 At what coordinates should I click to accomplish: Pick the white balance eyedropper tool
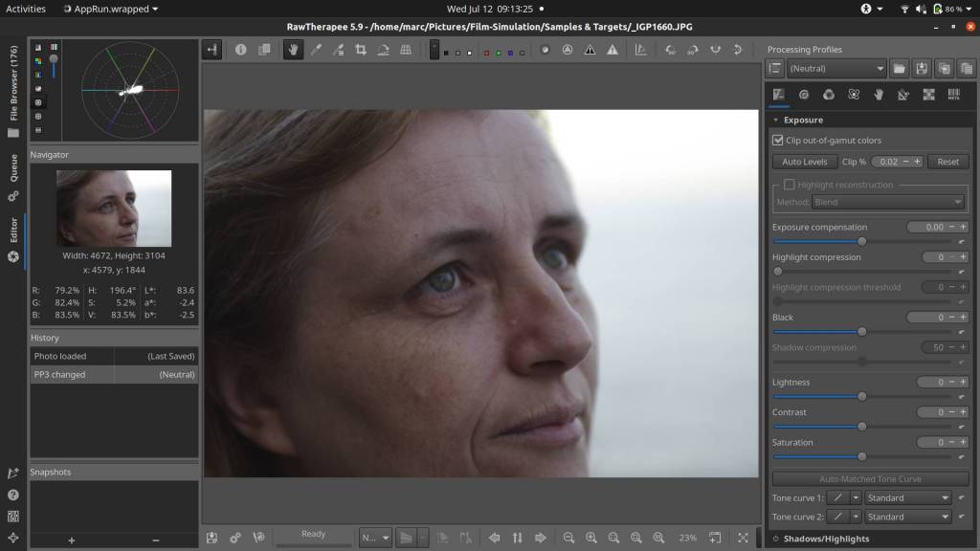click(316, 50)
